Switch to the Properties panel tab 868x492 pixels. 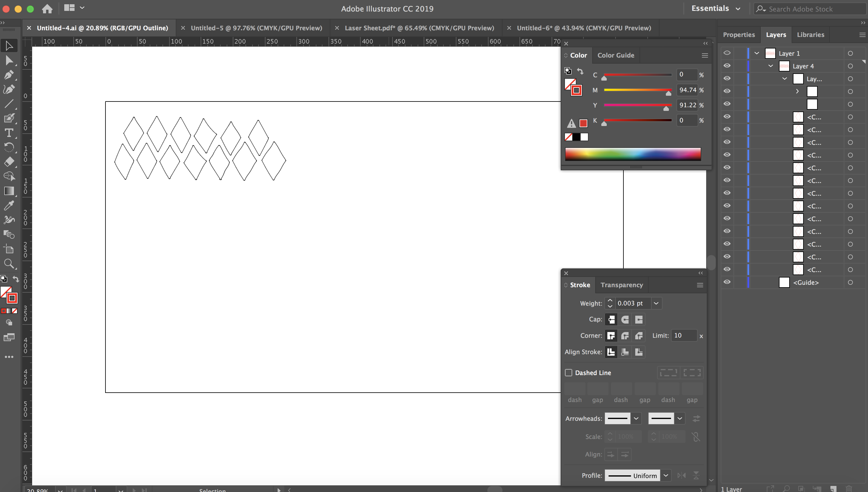click(739, 35)
